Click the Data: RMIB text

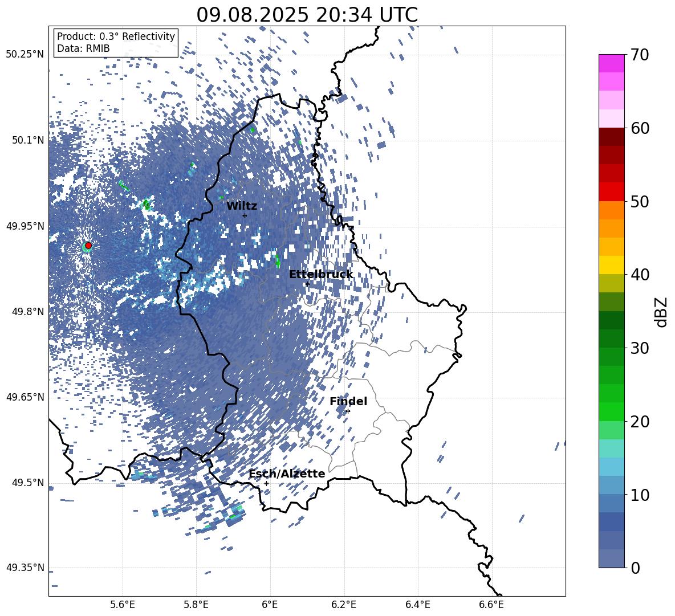point(83,48)
